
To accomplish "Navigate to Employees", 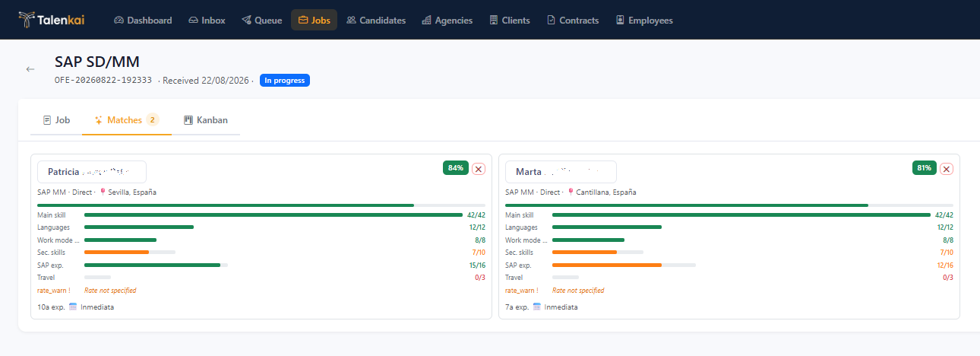I will (644, 21).
